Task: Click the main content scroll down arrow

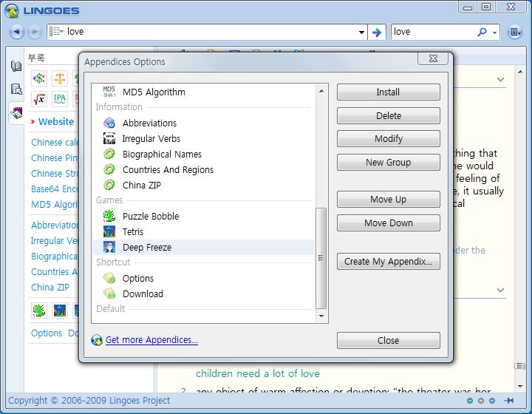Action: tap(520, 386)
